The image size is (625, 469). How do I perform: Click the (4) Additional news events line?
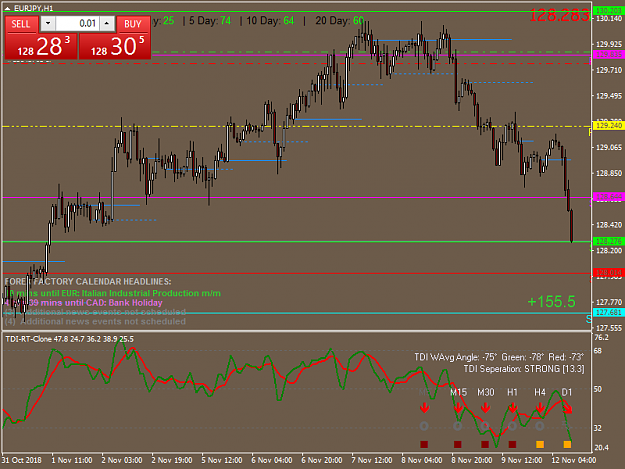pyautogui.click(x=95, y=322)
